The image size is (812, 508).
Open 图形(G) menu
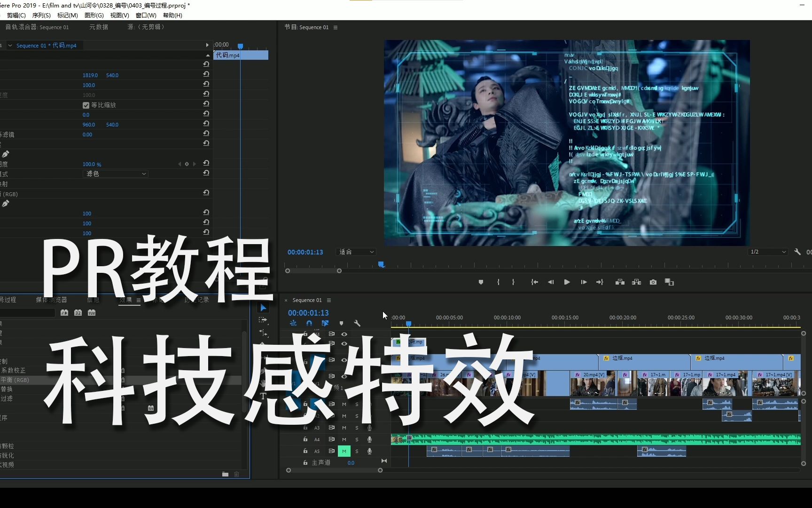coord(94,15)
